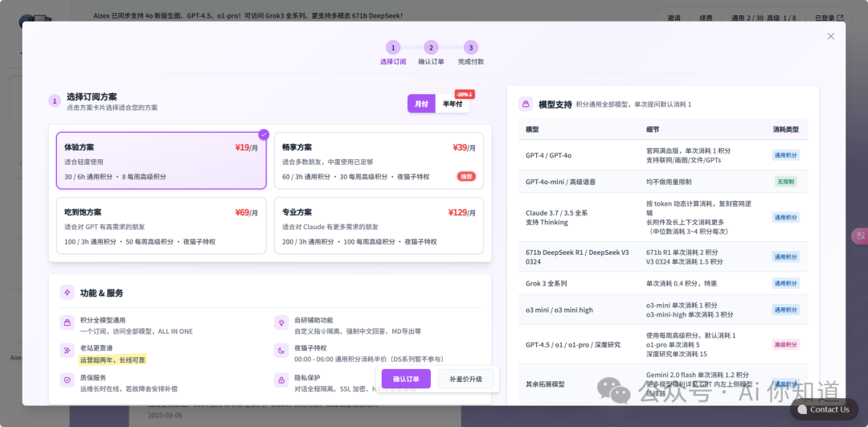
Task: Click the translate floating icon at right edge
Action: click(x=860, y=236)
